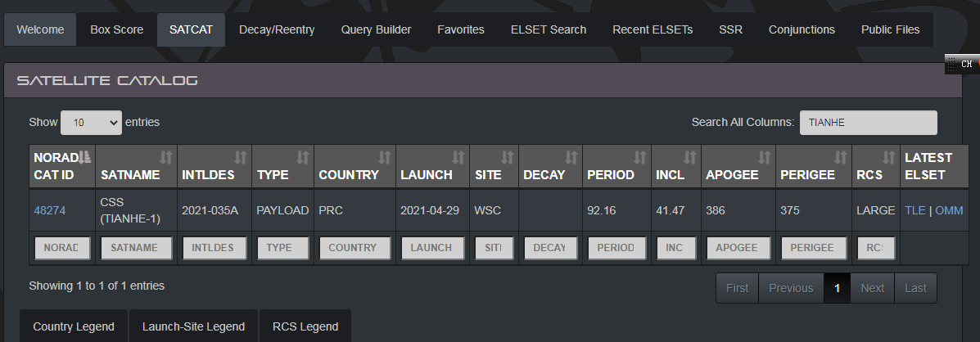
Task: Sort table by INTLDES column arrows
Action: (241, 156)
